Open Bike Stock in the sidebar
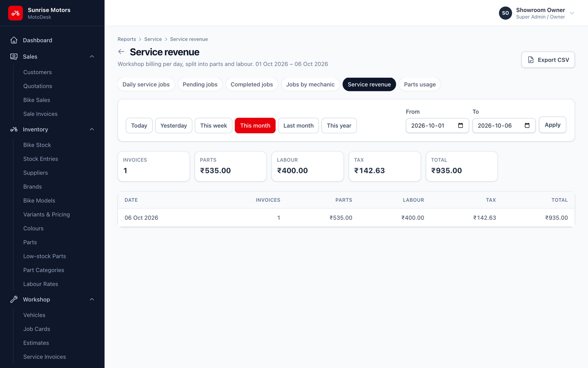This screenshot has width=588, height=368. (37, 145)
